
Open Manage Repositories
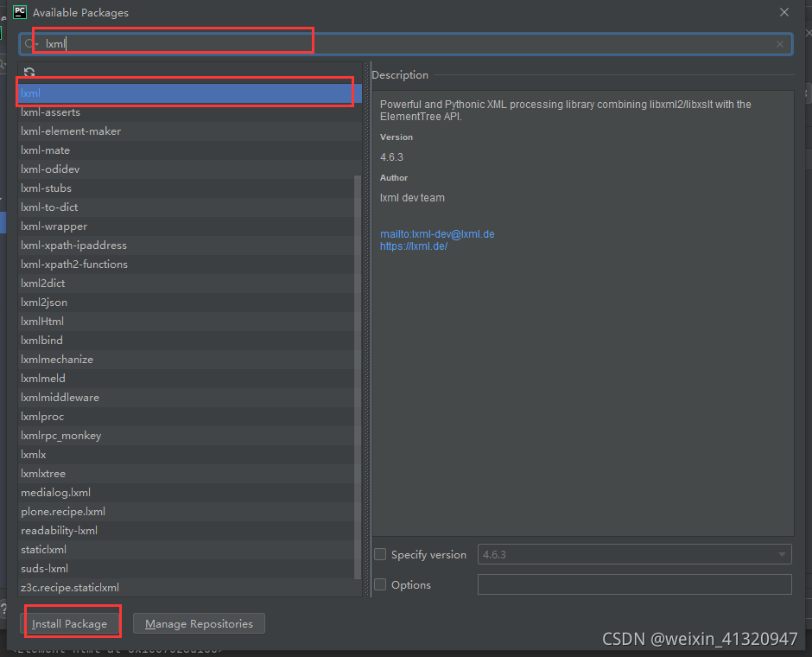tap(199, 623)
